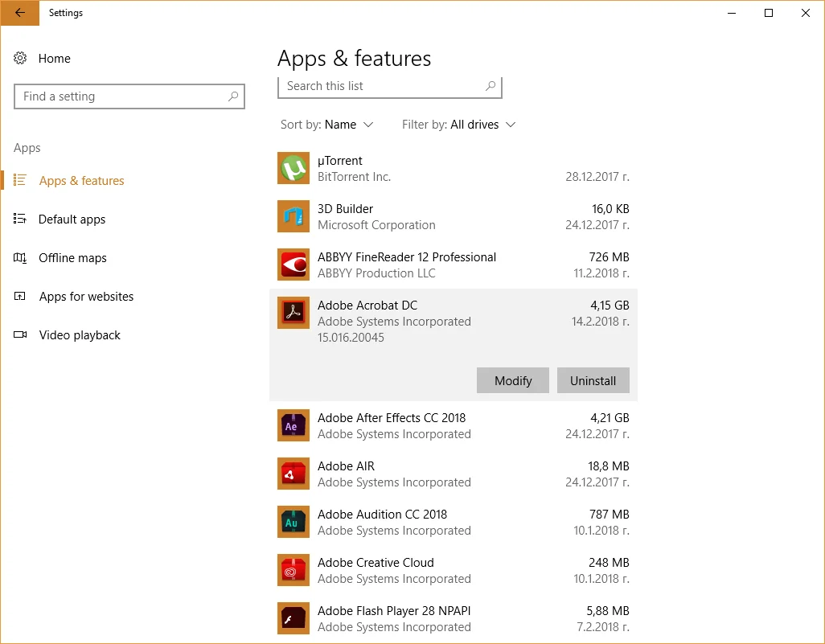Click Uninstall for Adobe Acrobat DC

tap(593, 380)
